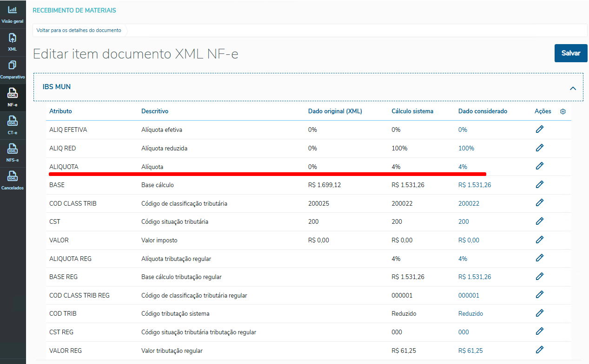The width and height of the screenshot is (589, 364).
Task: Go back via Voltar para os detalhes do documento
Action: click(x=79, y=31)
